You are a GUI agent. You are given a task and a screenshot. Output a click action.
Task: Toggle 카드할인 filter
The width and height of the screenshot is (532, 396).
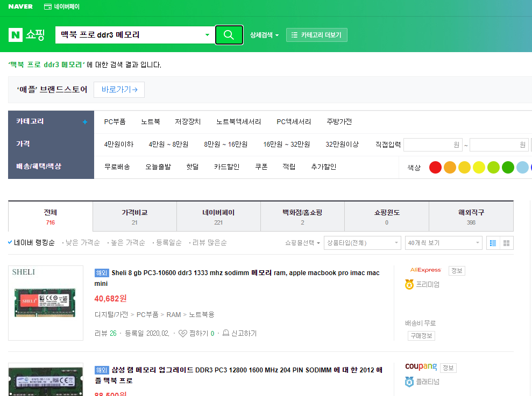coord(226,167)
